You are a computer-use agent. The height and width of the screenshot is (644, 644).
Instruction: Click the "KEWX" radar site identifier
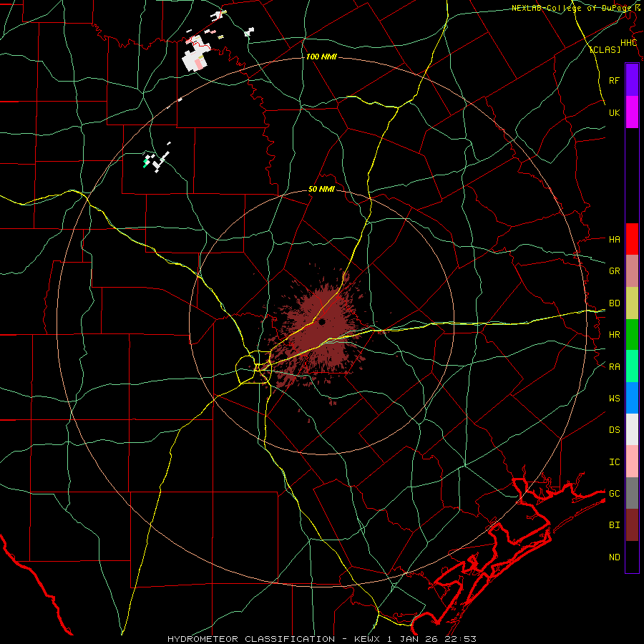pos(369,639)
